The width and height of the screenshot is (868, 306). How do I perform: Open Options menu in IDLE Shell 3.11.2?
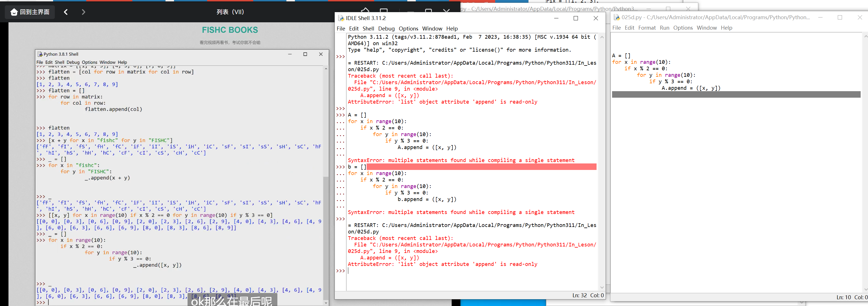tap(408, 29)
